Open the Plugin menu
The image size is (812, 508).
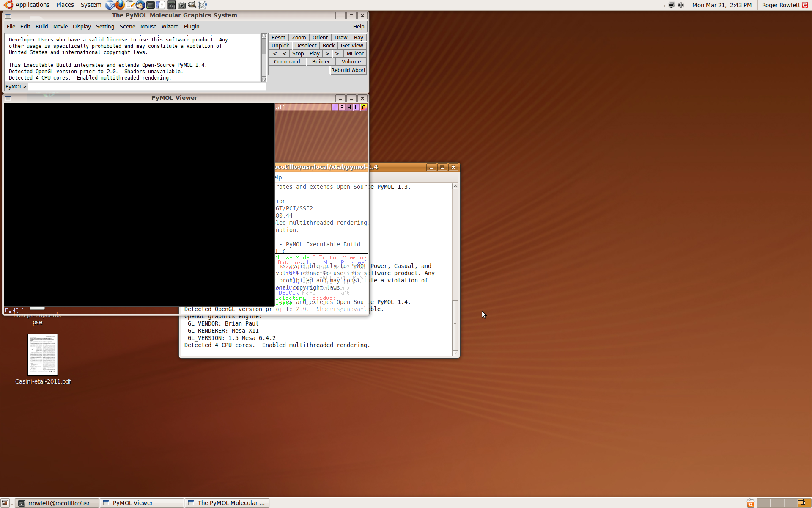point(191,26)
